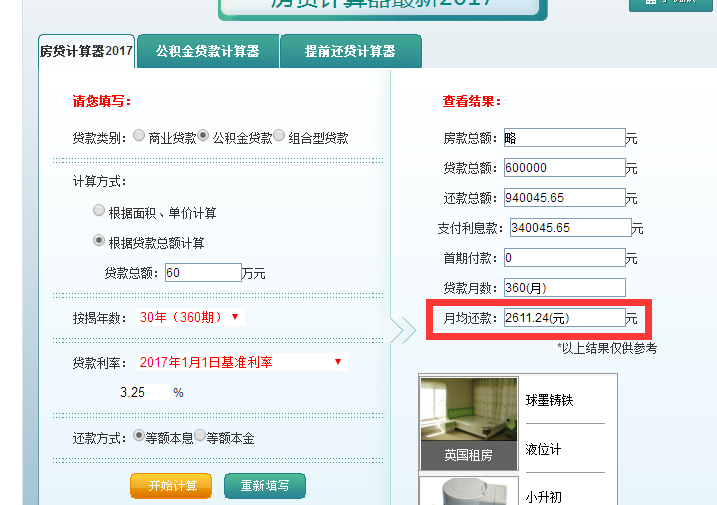Screen dimensions: 717x505
Task: Click the 开始计算 button
Action: pyautogui.click(x=171, y=486)
